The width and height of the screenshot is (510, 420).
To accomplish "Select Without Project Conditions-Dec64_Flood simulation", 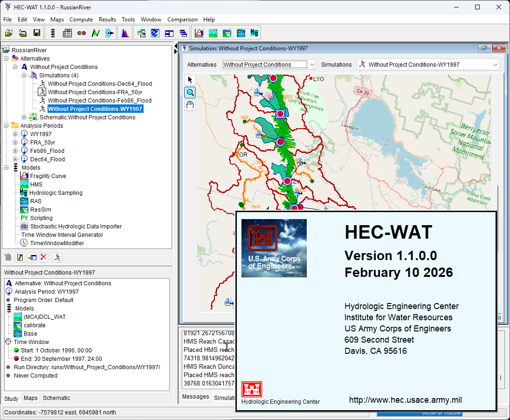I will coord(100,83).
